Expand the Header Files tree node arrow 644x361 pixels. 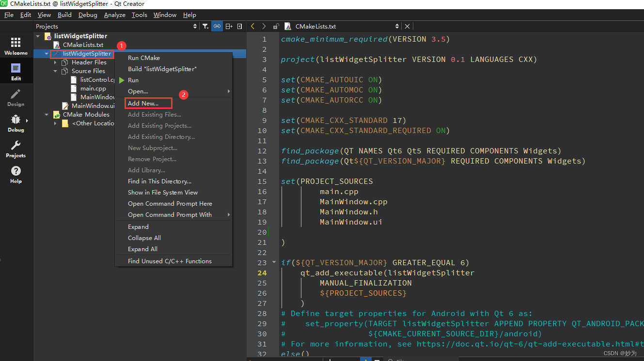tap(55, 62)
